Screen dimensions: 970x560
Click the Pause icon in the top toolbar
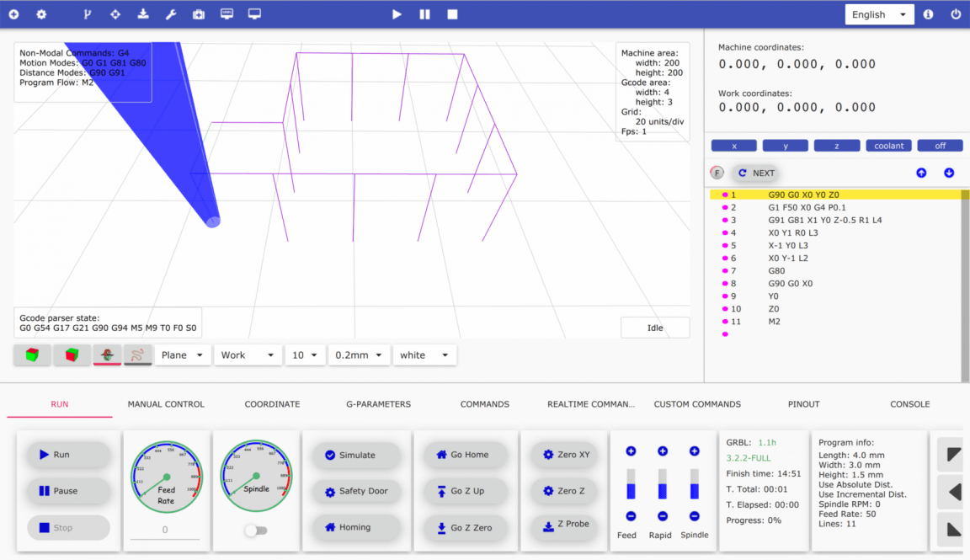point(424,13)
